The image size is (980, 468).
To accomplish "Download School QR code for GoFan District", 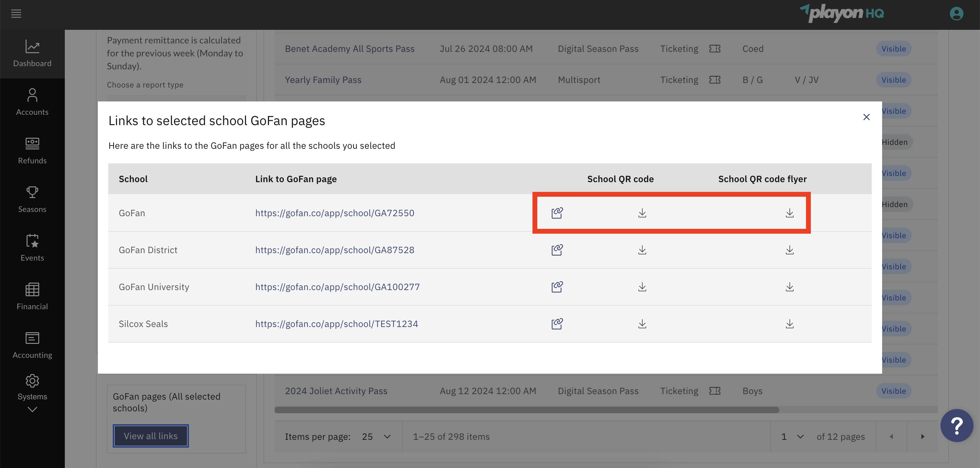I will (642, 250).
